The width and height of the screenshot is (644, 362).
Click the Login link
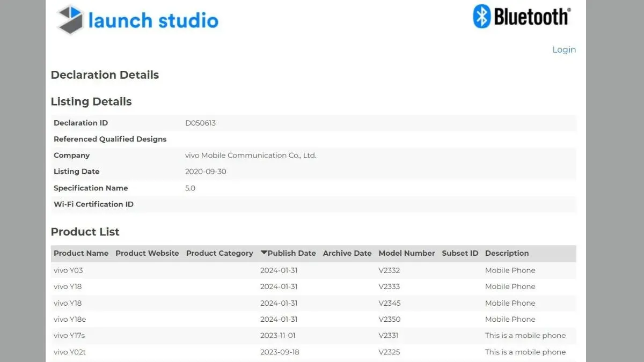click(564, 49)
